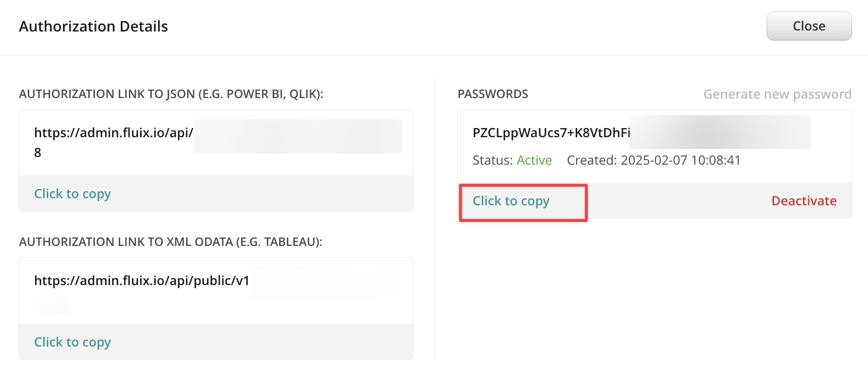Click the XML OData URL ending public/v1
The height and width of the screenshot is (373, 868).
[142, 281]
